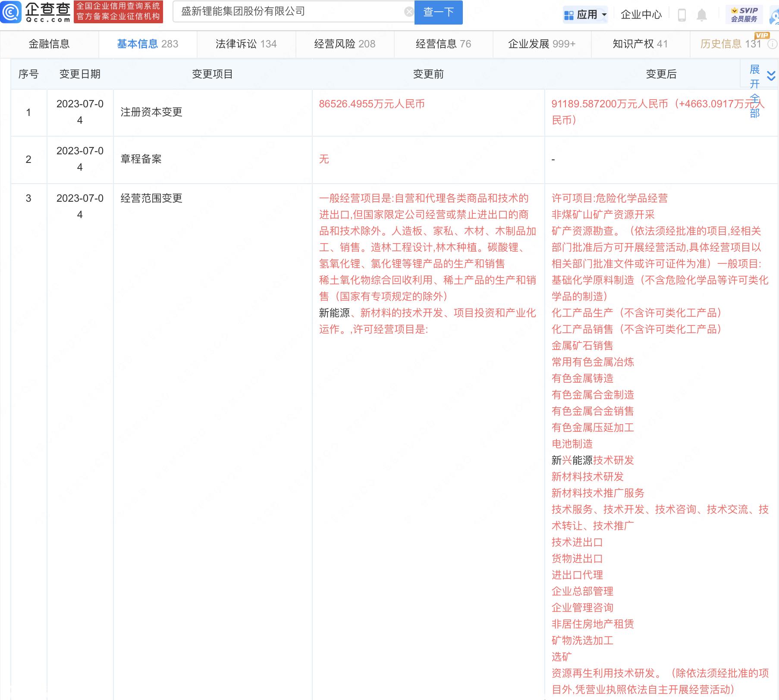
Task: Focus the company name search field
Action: click(x=293, y=12)
